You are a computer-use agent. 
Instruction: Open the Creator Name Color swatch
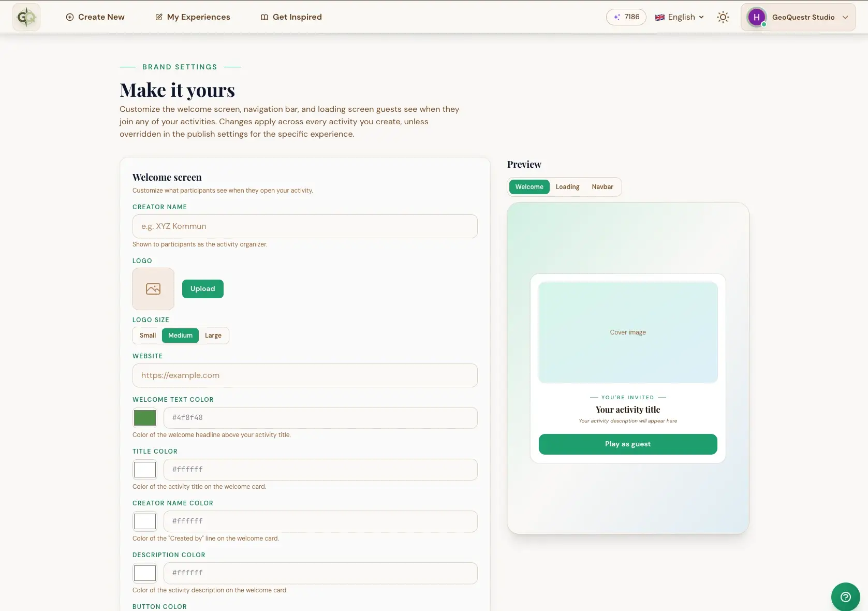145,521
